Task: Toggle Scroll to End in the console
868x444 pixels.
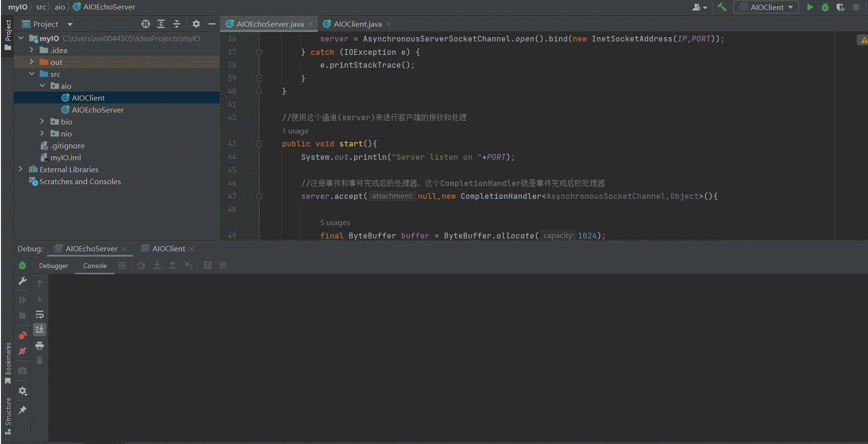Action: (40, 329)
